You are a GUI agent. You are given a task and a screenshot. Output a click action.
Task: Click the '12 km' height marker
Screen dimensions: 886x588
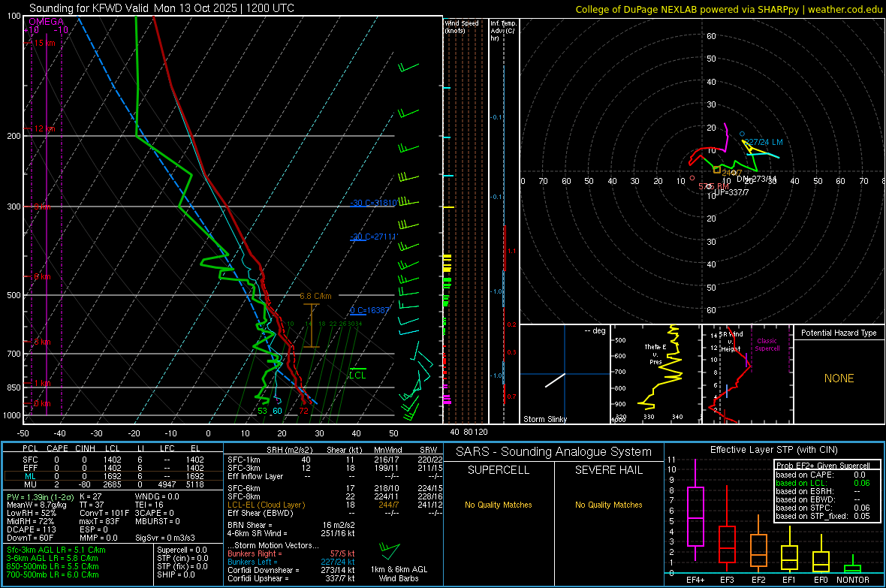[x=44, y=129]
